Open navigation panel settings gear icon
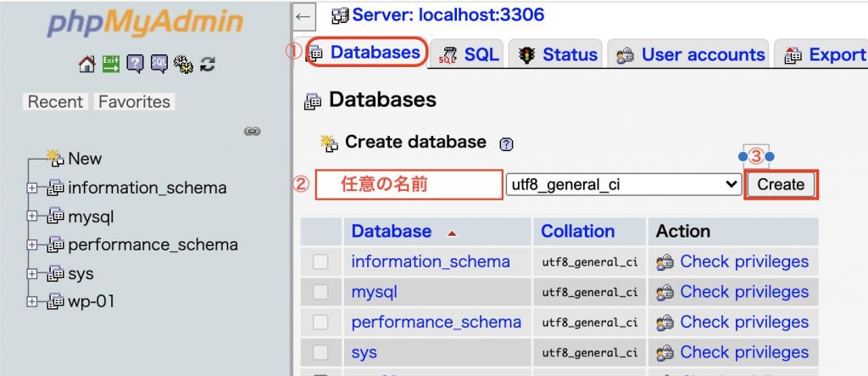 coord(183,65)
